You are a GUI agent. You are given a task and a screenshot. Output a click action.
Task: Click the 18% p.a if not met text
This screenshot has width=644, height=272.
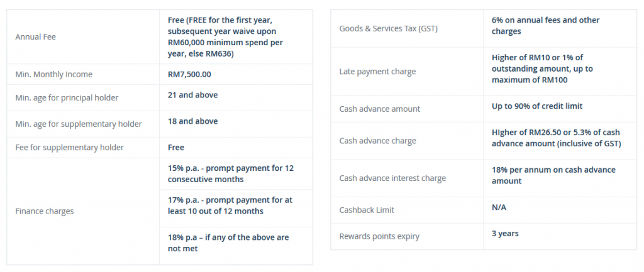[228, 243]
